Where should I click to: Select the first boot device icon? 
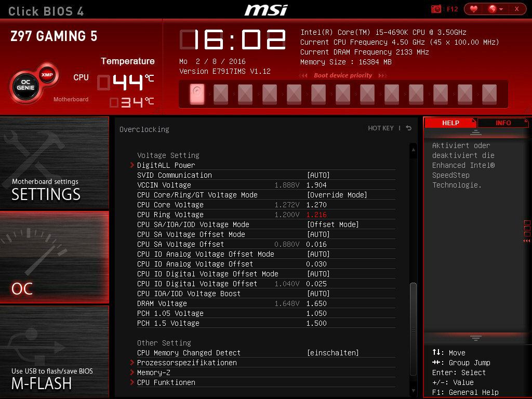(197, 94)
